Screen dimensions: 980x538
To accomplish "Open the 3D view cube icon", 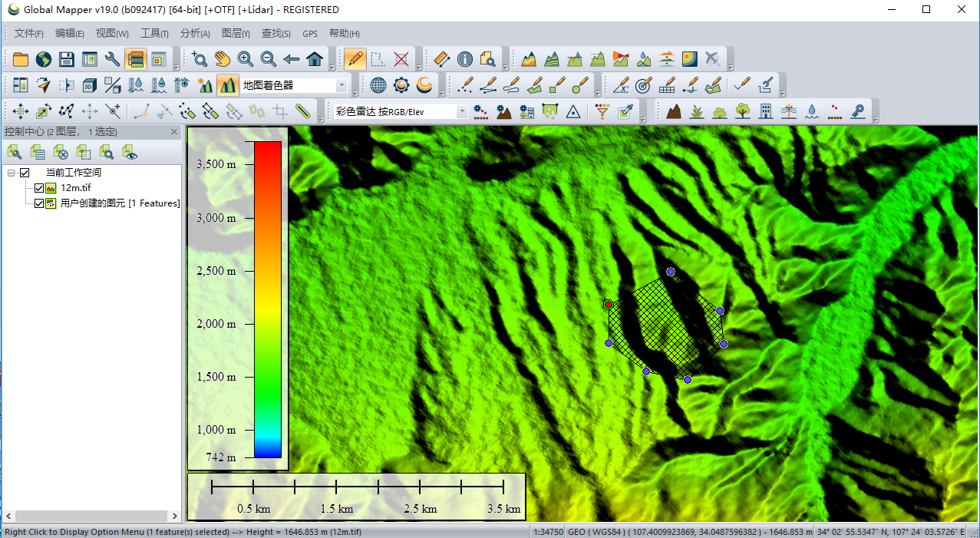I will point(90,85).
